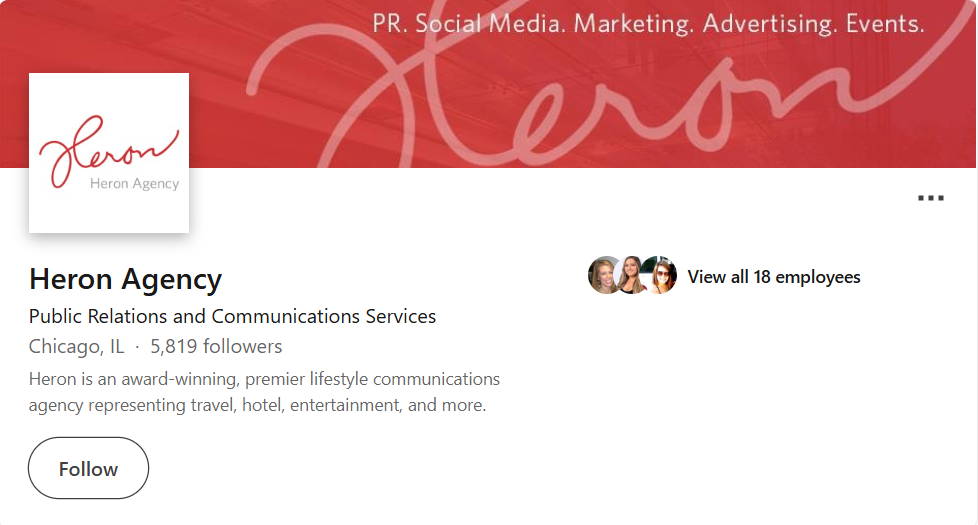The image size is (978, 525).
Task: Click the description line starting with Heron is an award-winning
Action: click(x=264, y=379)
